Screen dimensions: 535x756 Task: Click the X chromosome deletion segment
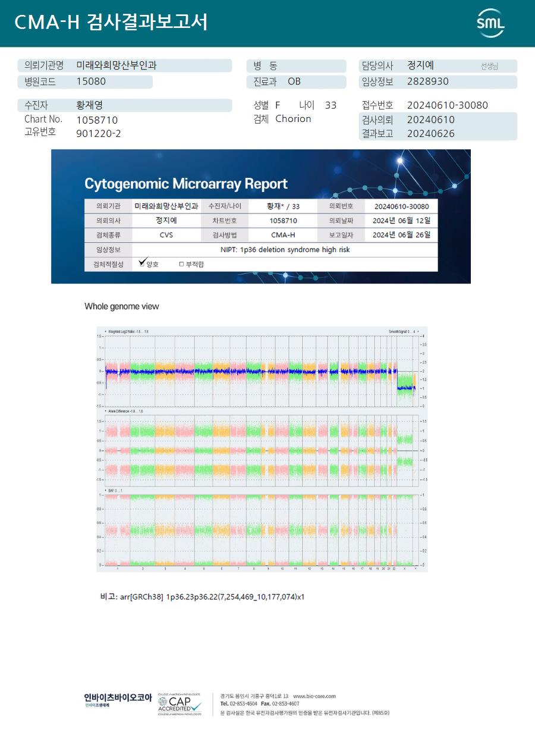point(406,387)
